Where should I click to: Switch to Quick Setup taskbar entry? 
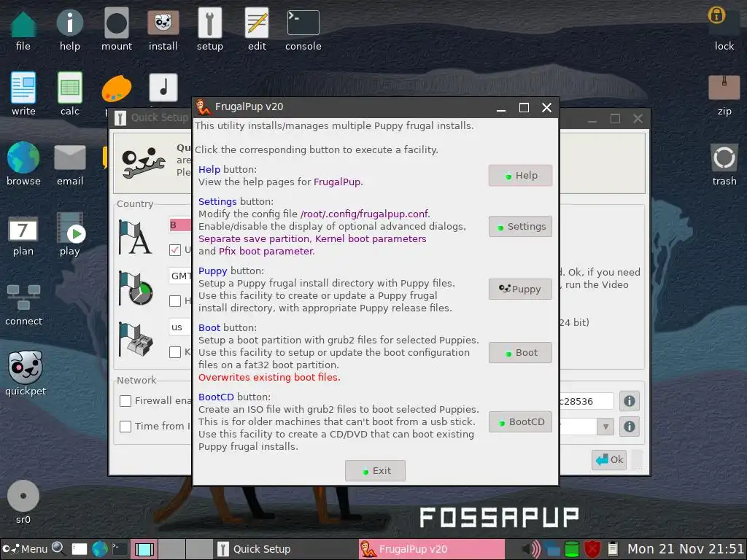[285, 549]
